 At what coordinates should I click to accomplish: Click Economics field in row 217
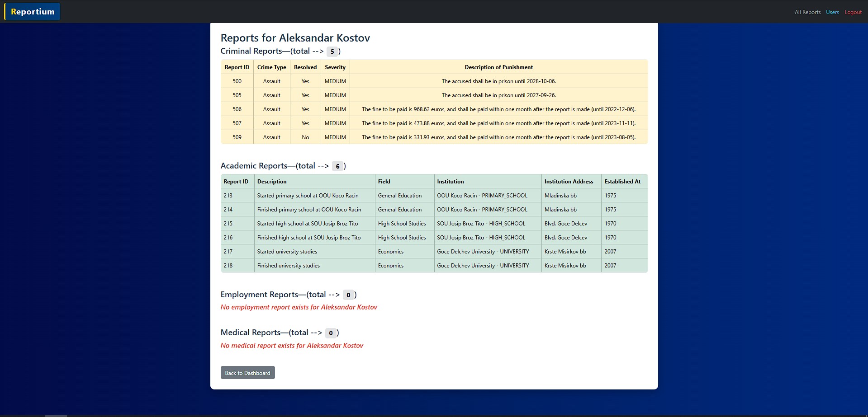(391, 252)
